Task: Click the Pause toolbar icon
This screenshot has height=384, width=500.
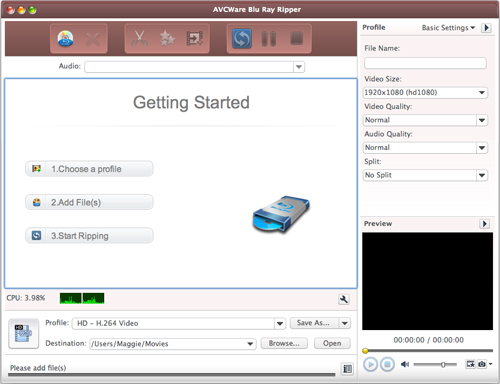Action: [x=269, y=39]
